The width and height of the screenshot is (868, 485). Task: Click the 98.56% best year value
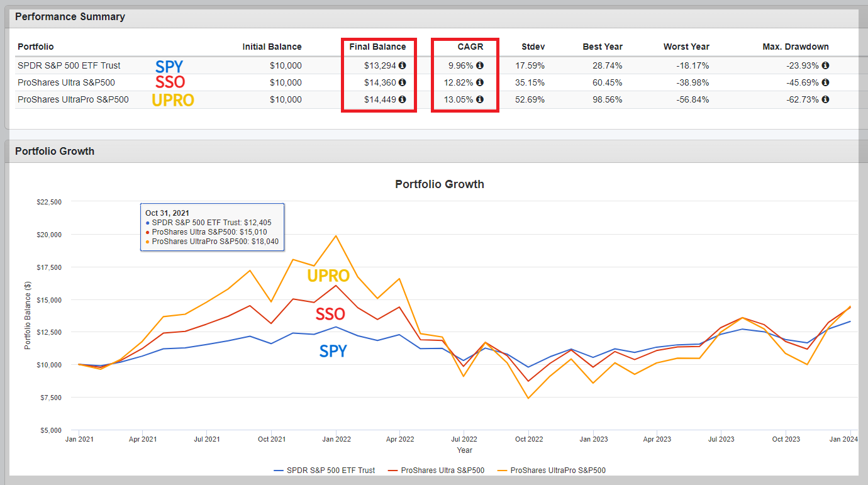(608, 99)
